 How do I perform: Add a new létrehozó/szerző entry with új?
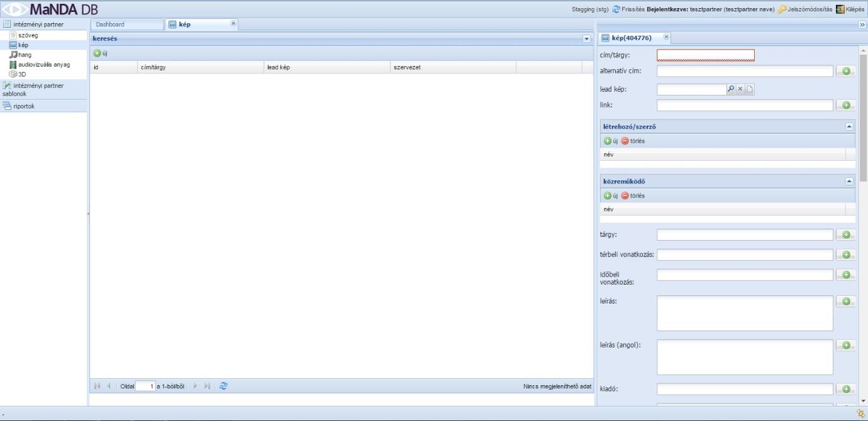(x=611, y=141)
